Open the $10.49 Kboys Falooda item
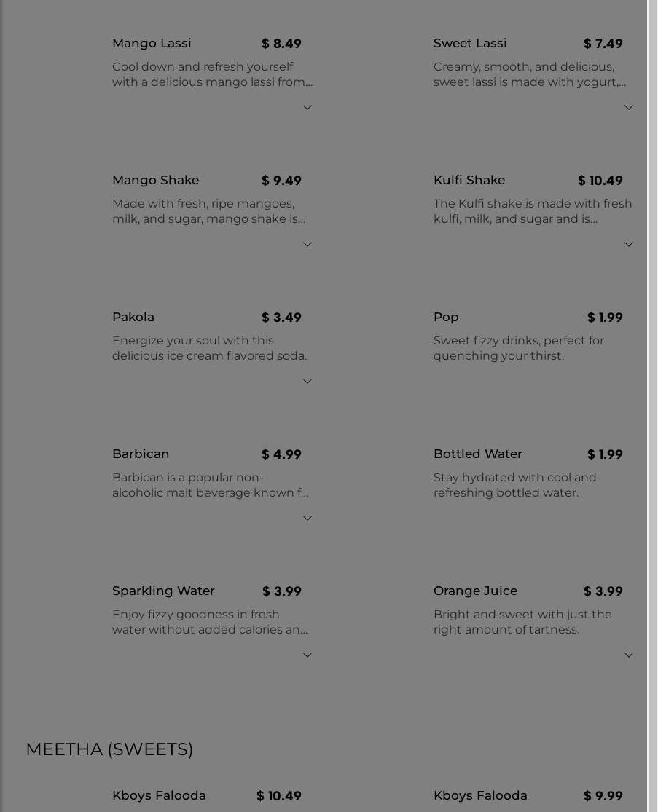 (x=159, y=796)
